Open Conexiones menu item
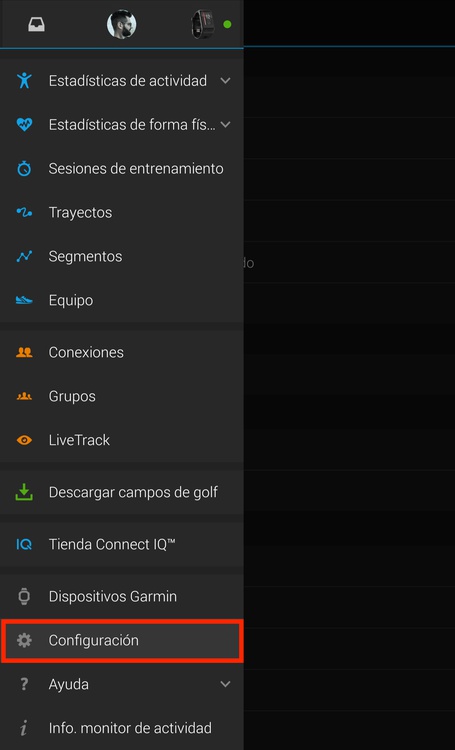Screen dimensions: 455x750 tap(122, 352)
